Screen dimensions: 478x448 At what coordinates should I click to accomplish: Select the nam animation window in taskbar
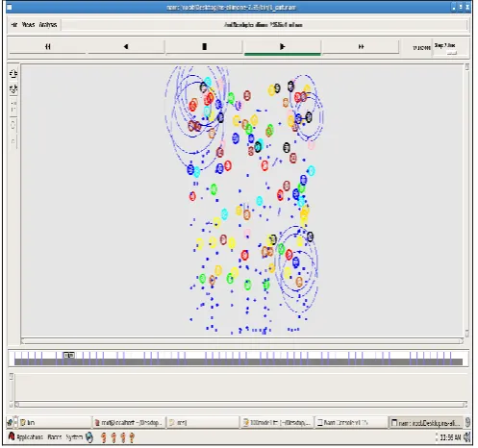(426, 423)
